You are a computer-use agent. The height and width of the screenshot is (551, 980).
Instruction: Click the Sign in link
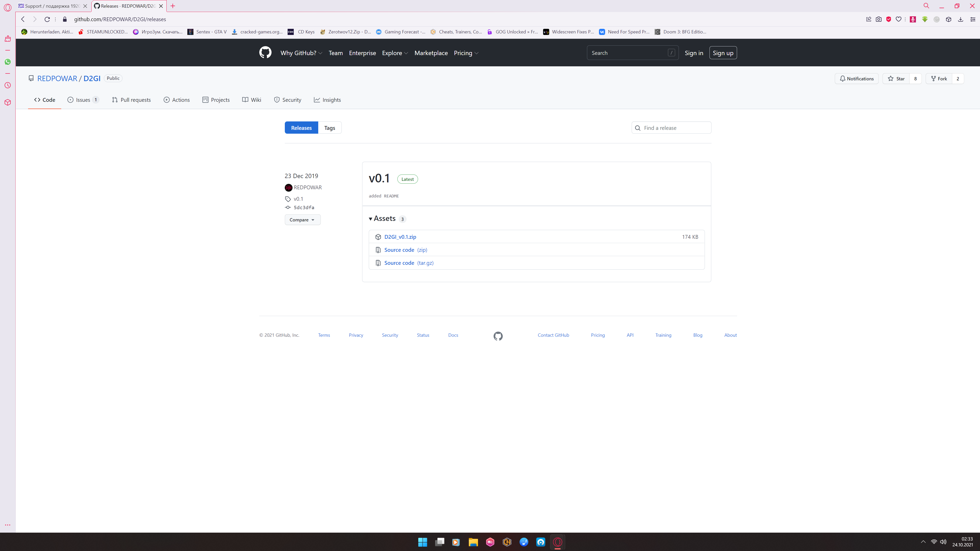click(694, 53)
